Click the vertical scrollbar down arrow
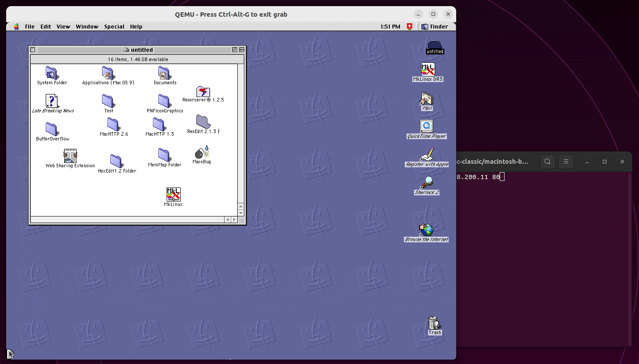 (x=240, y=213)
